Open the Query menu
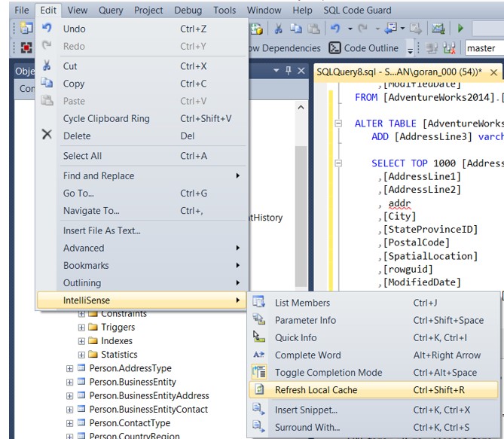Image resolution: width=504 pixels, height=439 pixels. [x=111, y=11]
